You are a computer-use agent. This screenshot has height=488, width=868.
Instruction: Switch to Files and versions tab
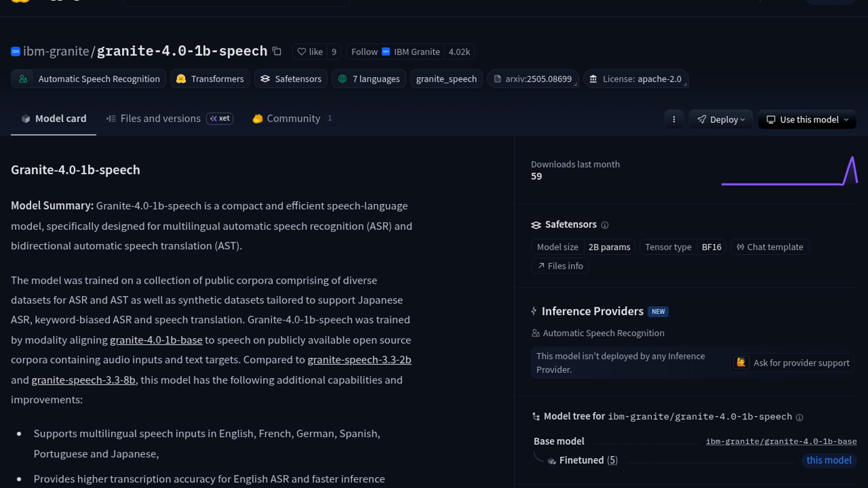pos(160,118)
